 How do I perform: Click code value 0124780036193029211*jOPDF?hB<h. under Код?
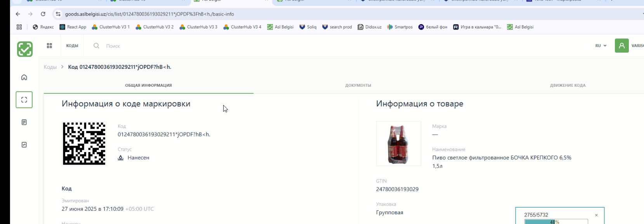click(x=164, y=134)
